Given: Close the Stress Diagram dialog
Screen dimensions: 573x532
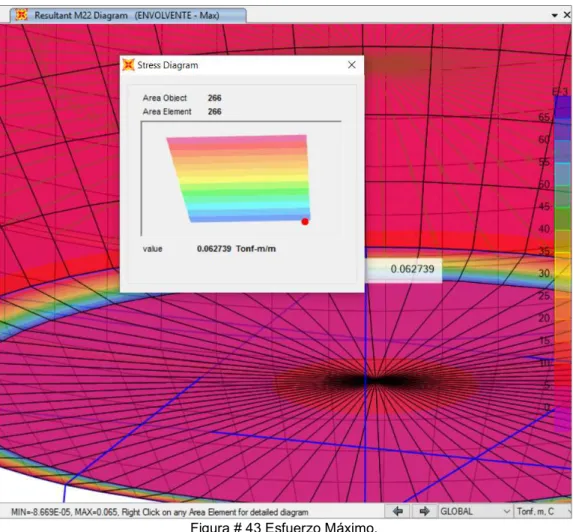Looking at the screenshot, I should (x=352, y=65).
